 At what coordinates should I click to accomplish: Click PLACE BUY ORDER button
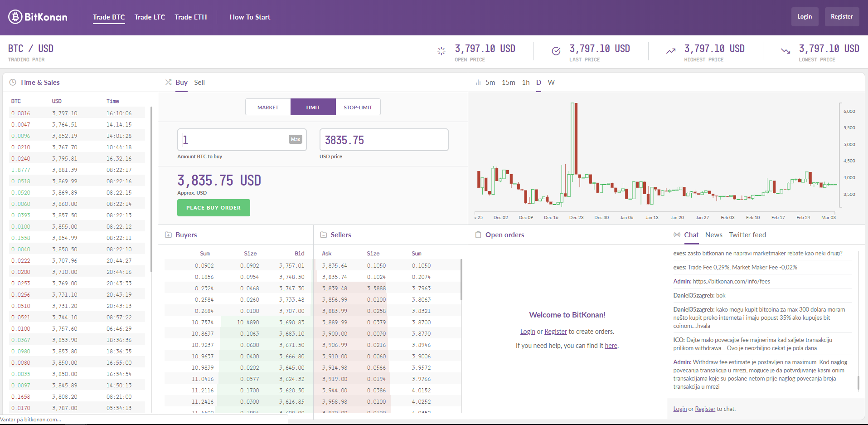(213, 208)
